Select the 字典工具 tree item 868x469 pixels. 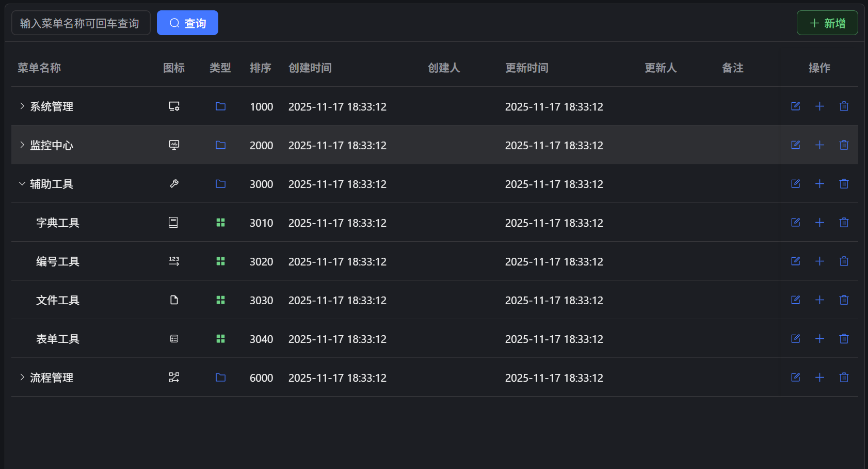pyautogui.click(x=58, y=223)
